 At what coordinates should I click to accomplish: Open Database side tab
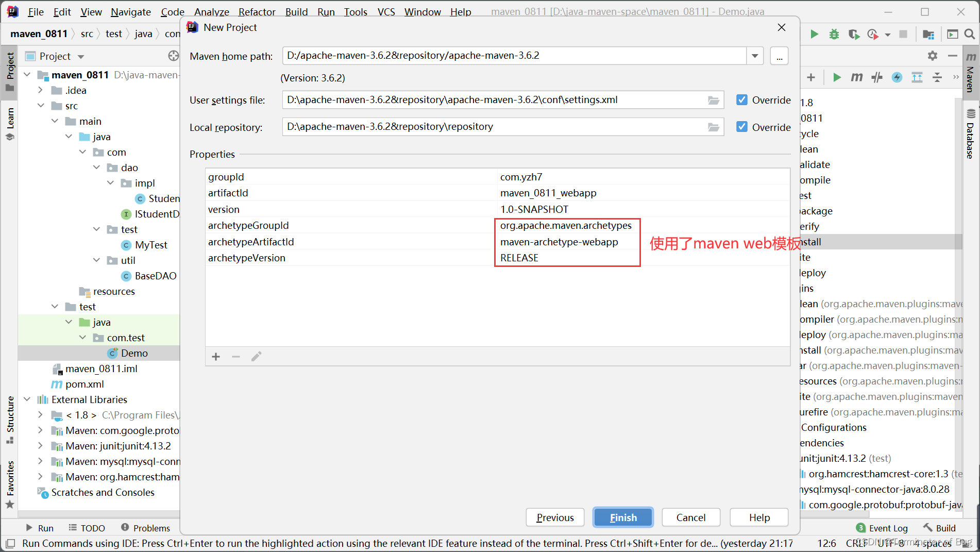[x=971, y=134]
